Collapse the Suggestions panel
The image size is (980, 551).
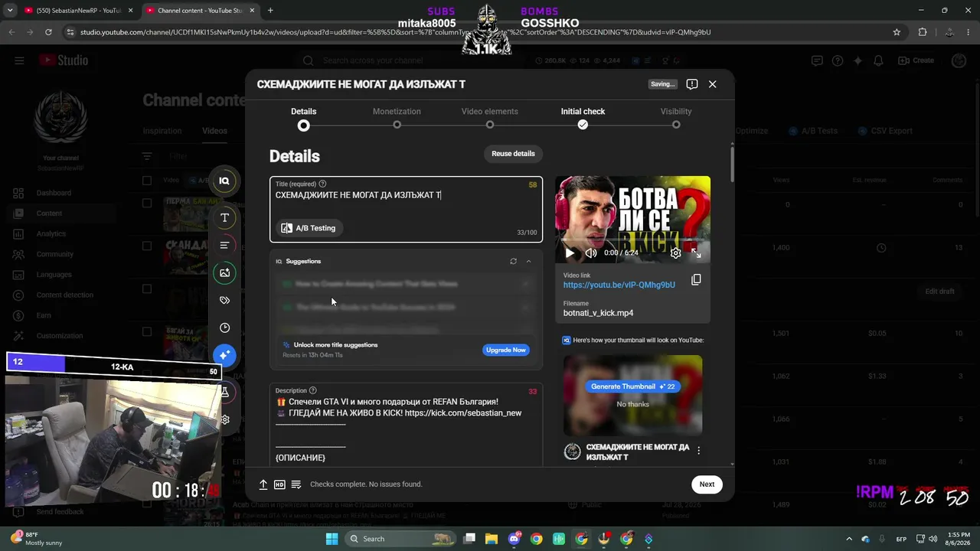point(528,261)
